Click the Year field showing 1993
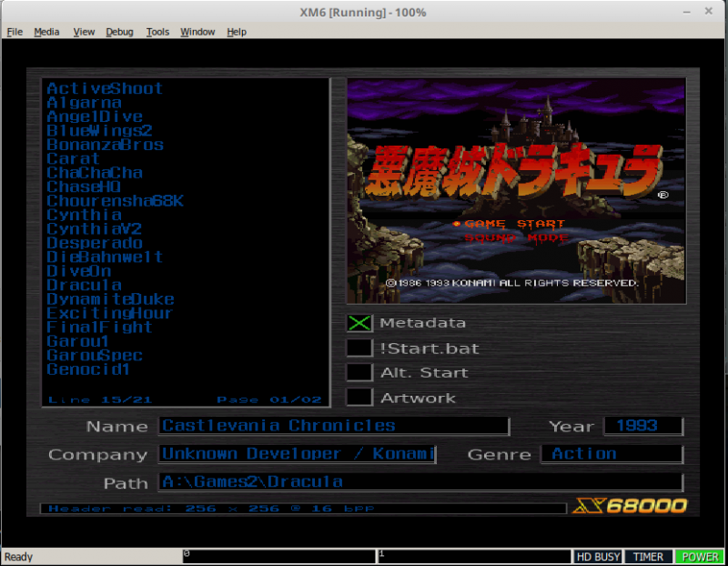The width and height of the screenshot is (728, 566). coord(645,426)
